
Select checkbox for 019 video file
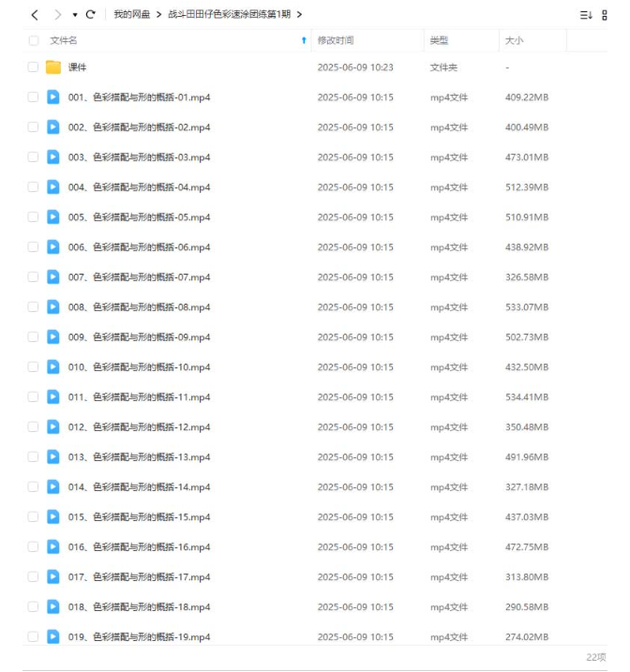point(33,637)
